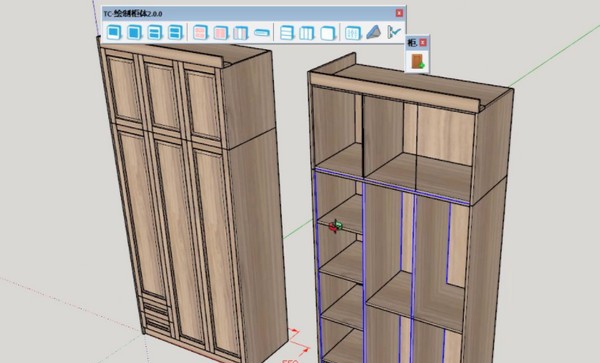Select the fully blue-filled cabinet icon
Image resolution: width=600 pixels, height=363 pixels.
[134, 33]
